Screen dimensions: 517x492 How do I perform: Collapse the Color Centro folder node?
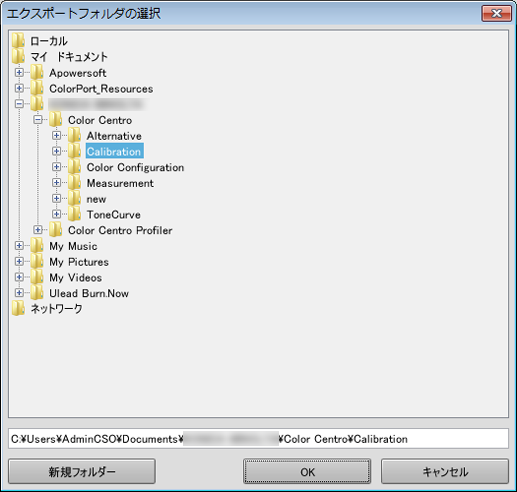point(38,120)
